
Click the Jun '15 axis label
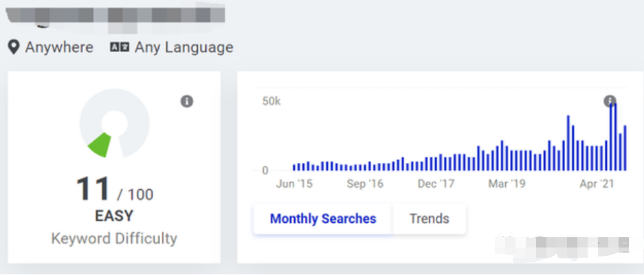(294, 184)
